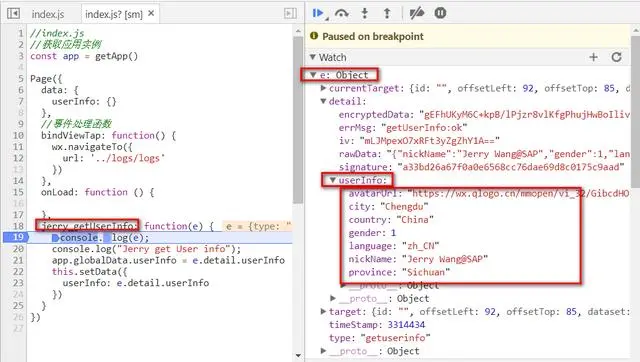Close the index.js? [sm] tab

151,13
